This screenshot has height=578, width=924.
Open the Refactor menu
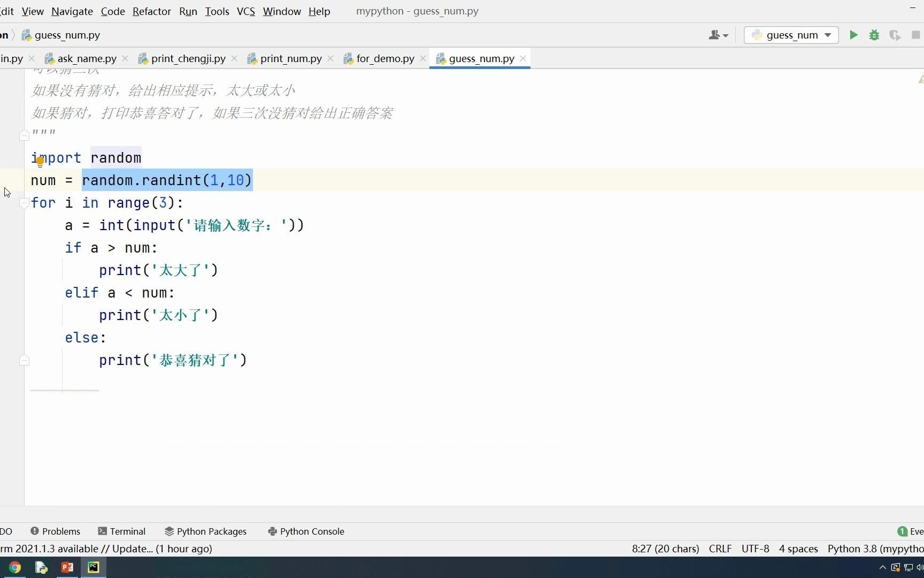coord(152,11)
